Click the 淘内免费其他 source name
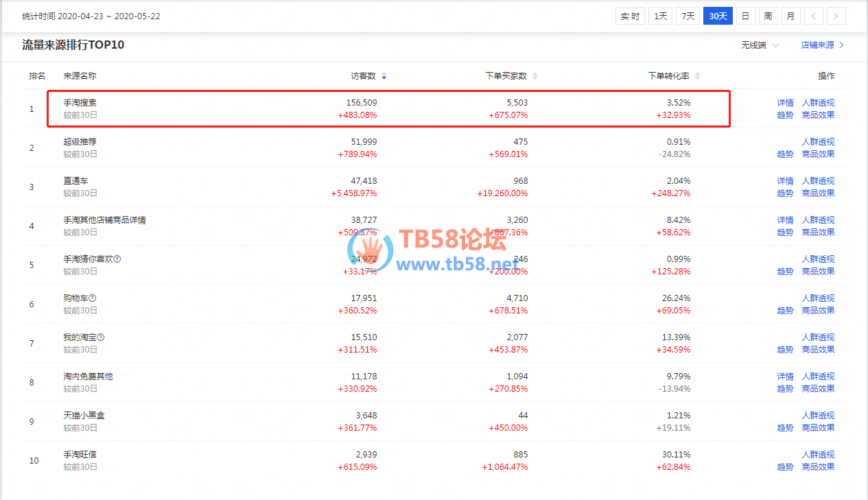 (89, 377)
